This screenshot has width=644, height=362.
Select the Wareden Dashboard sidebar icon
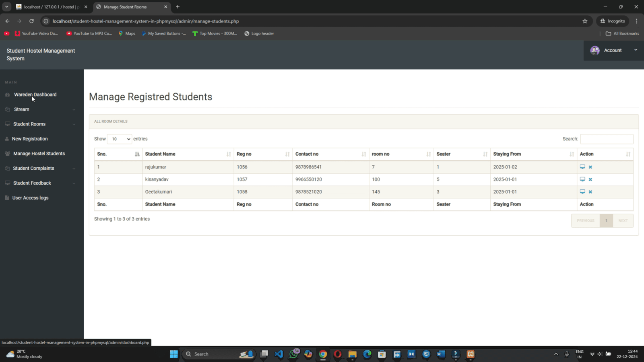8,95
